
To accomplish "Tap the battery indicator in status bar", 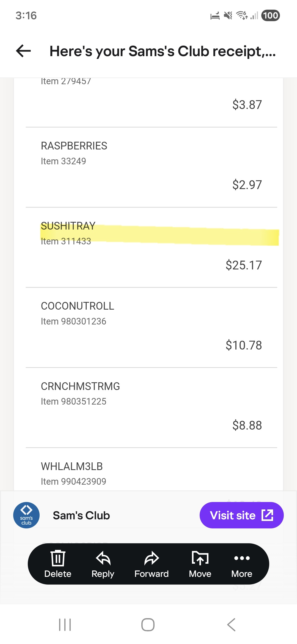I will pos(270,15).
